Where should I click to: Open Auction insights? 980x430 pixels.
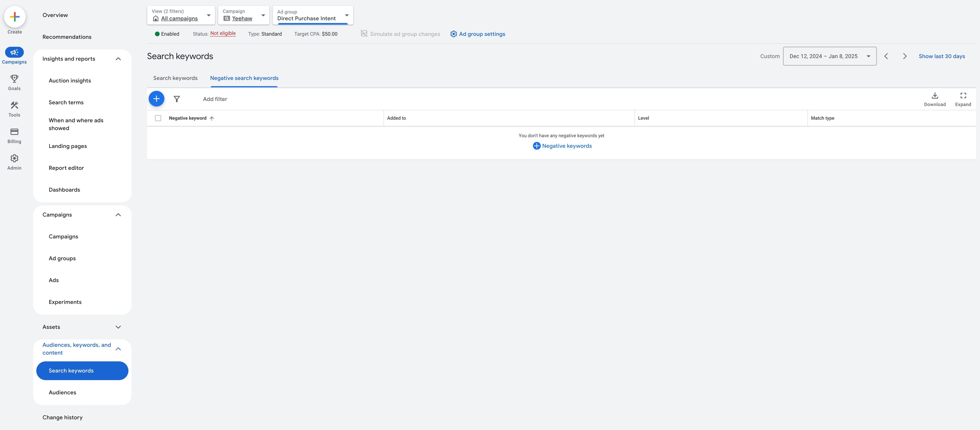pyautogui.click(x=70, y=81)
